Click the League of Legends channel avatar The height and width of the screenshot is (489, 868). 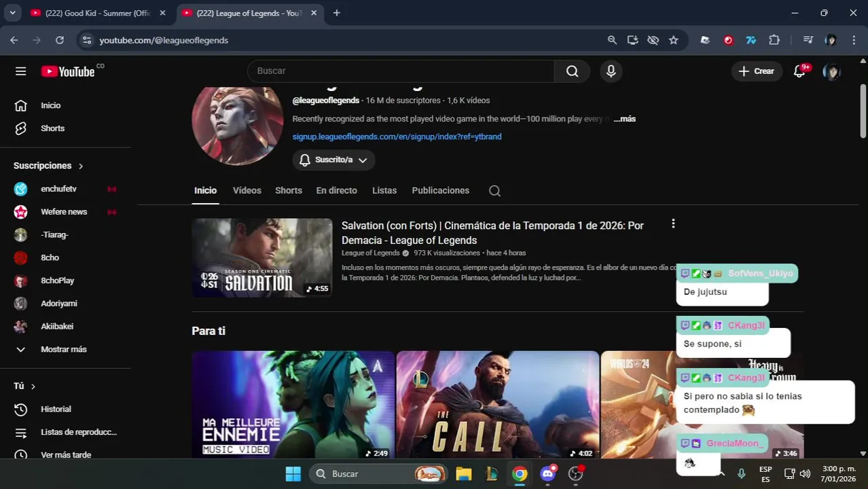point(238,124)
